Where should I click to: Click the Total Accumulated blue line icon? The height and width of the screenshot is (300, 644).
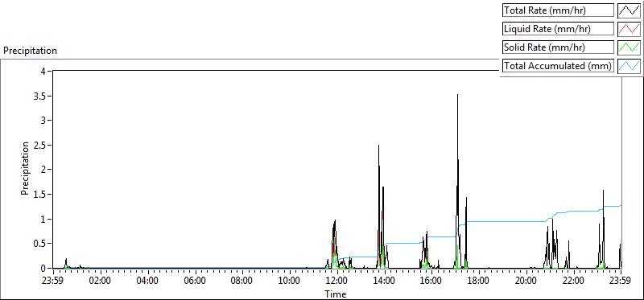point(629,65)
